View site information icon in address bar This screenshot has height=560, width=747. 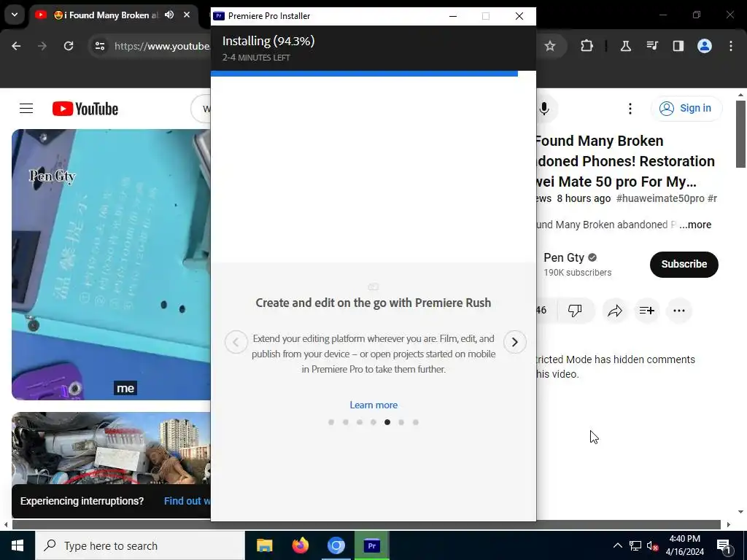click(100, 46)
